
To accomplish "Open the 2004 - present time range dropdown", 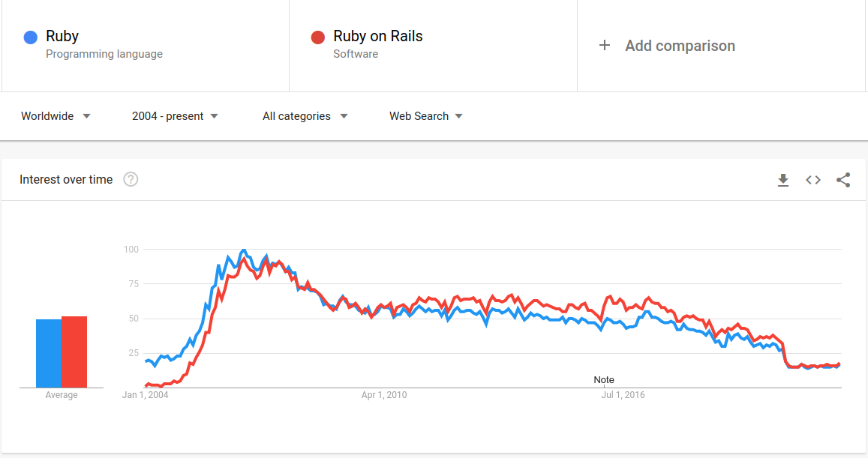I will click(x=175, y=116).
